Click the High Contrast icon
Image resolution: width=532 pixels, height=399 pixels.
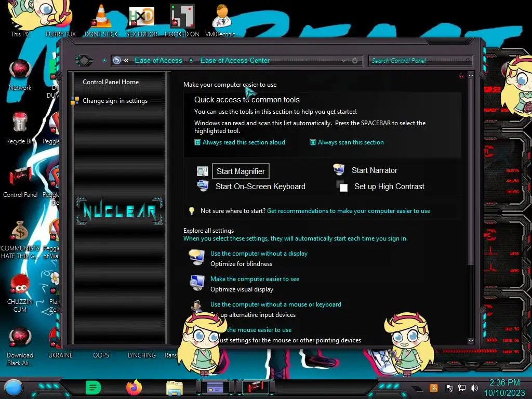[x=342, y=186]
